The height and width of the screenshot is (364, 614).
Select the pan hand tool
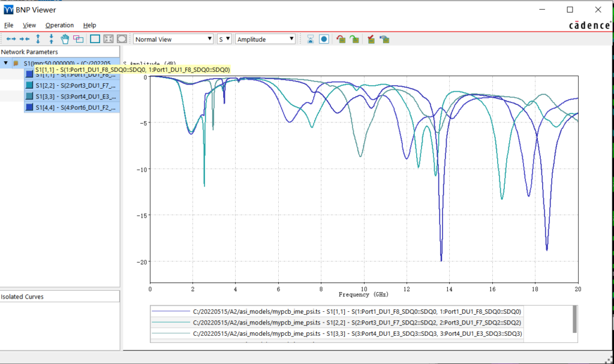(65, 39)
